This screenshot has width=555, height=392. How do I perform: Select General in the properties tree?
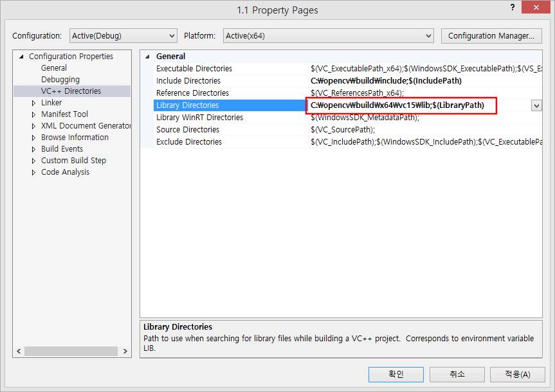coord(54,68)
